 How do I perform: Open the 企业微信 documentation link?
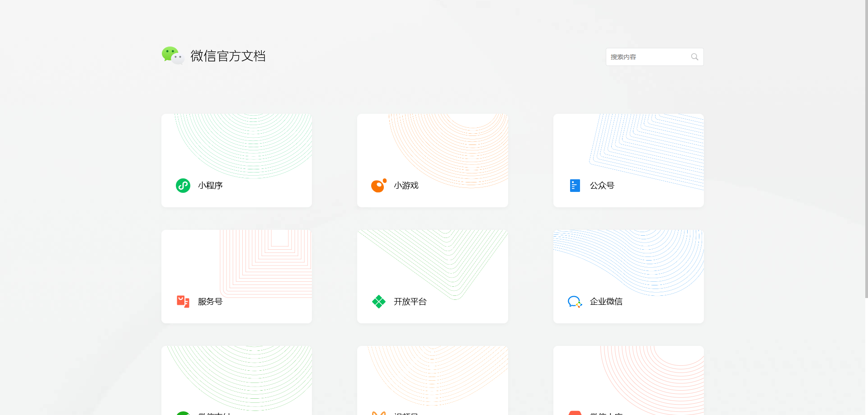pos(606,302)
